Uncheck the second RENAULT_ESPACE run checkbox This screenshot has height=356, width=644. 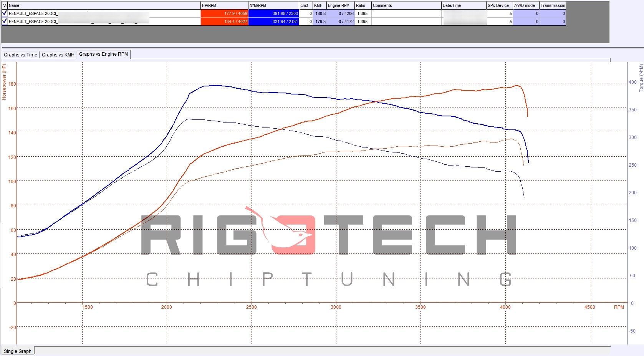(x=5, y=21)
